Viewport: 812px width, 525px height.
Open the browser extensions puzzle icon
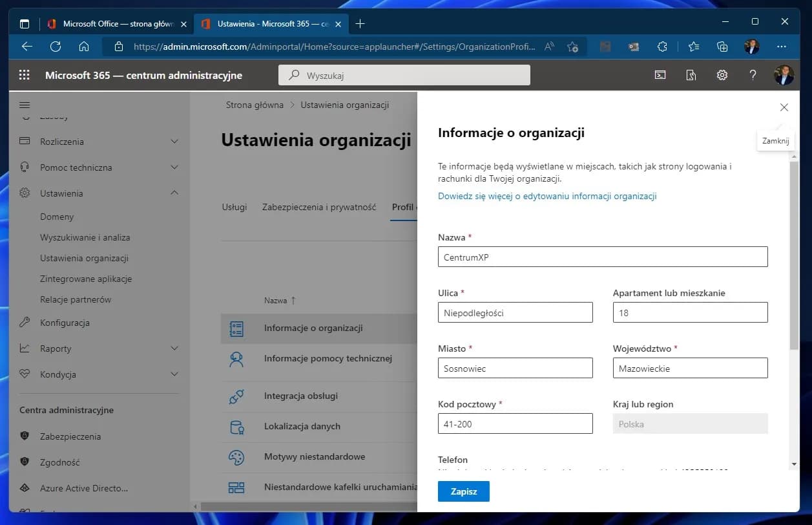click(662, 46)
